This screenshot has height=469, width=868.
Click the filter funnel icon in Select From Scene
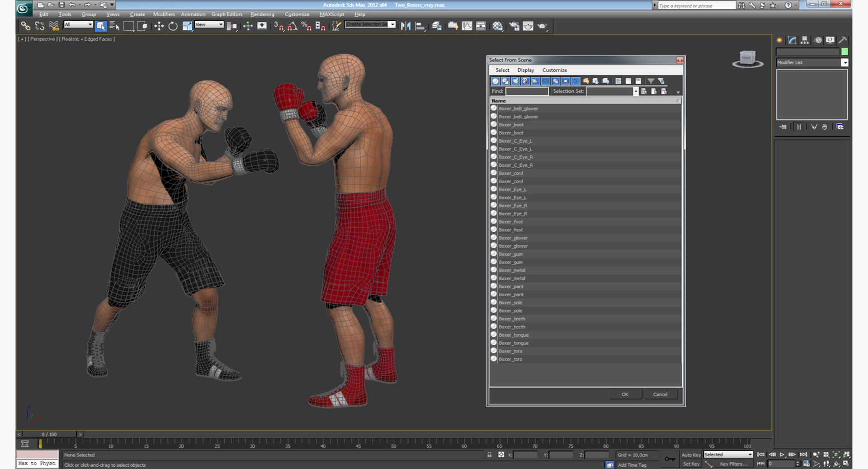[651, 81]
